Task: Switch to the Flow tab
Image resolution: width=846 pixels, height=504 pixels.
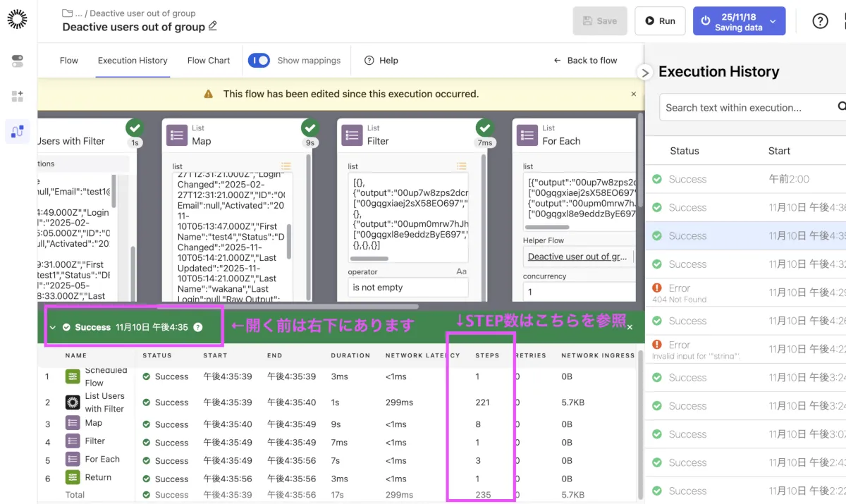Action: click(69, 61)
